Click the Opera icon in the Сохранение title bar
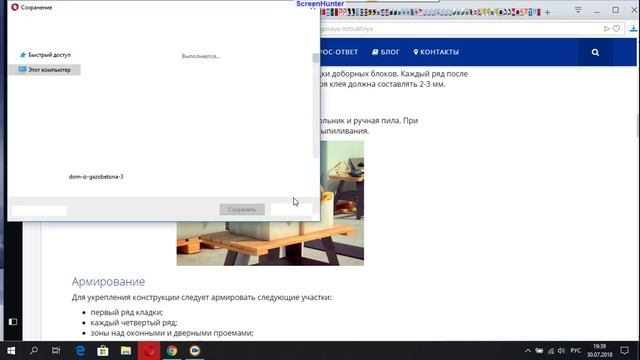This screenshot has width=640, height=360. tap(15, 7)
